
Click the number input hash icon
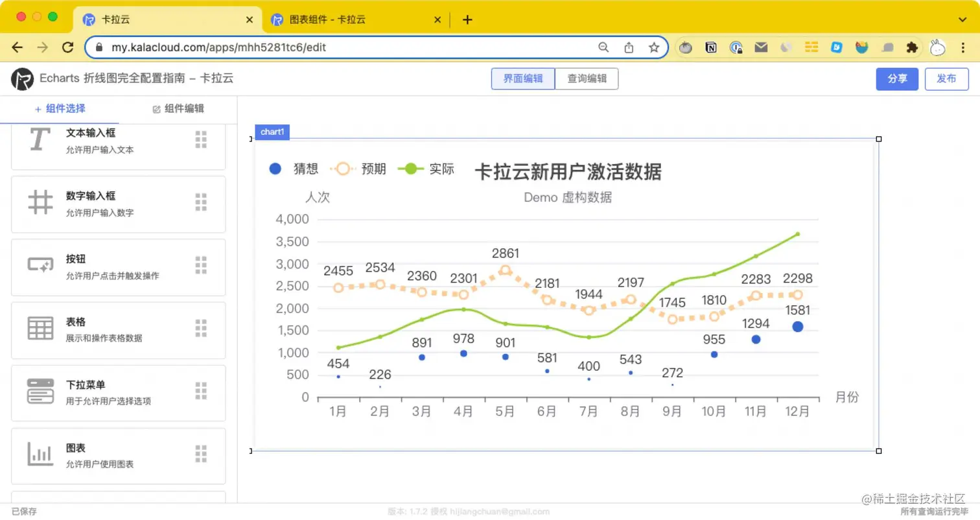40,202
